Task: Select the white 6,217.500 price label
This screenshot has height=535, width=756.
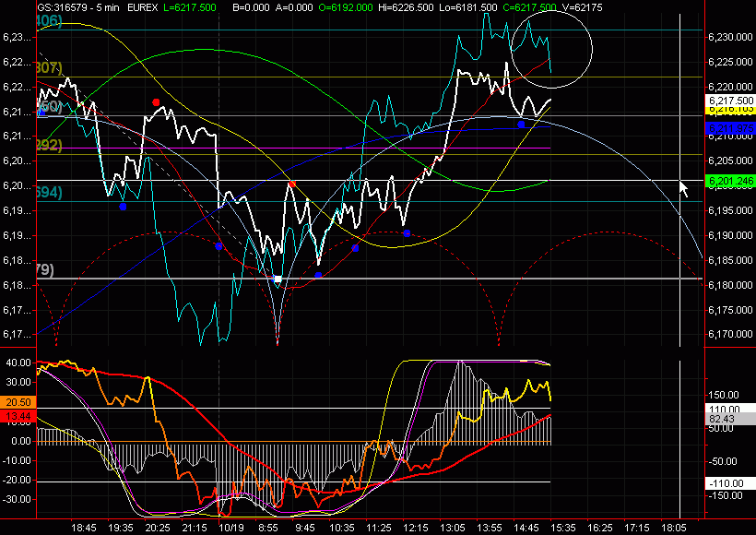Action: tap(728, 100)
